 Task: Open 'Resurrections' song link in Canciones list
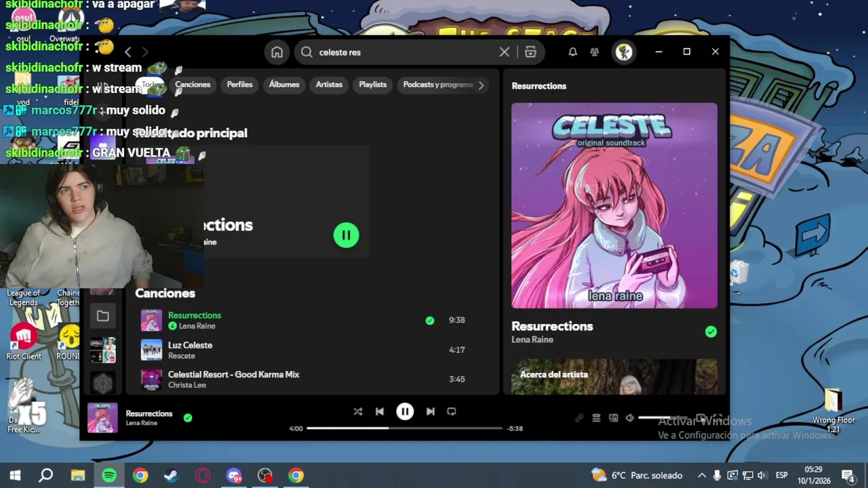(x=195, y=315)
